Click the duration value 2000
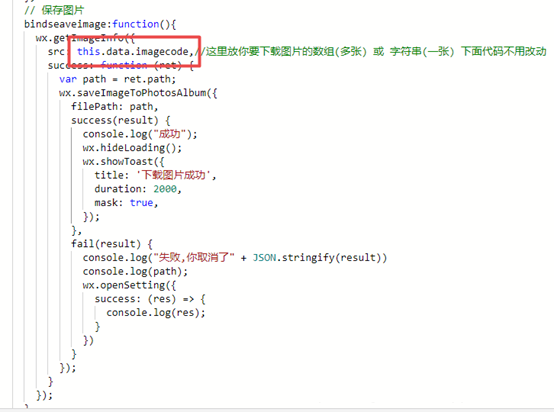The image size is (554, 412). (x=165, y=189)
